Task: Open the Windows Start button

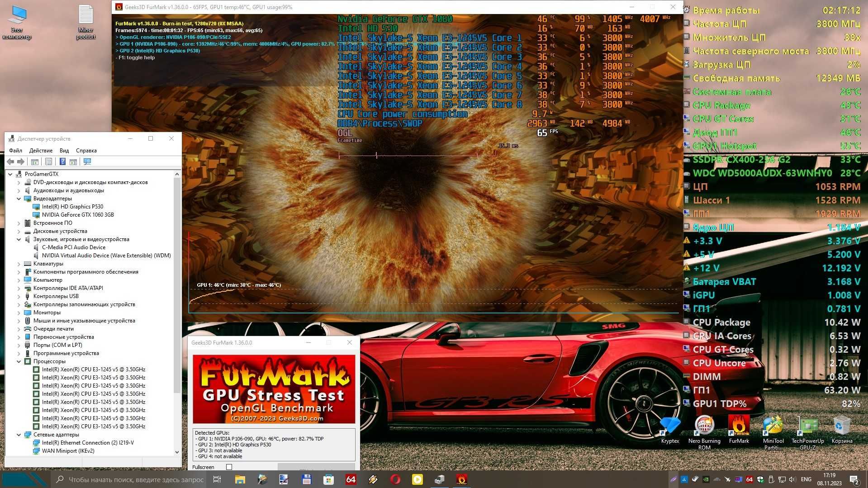Action: click(x=25, y=479)
